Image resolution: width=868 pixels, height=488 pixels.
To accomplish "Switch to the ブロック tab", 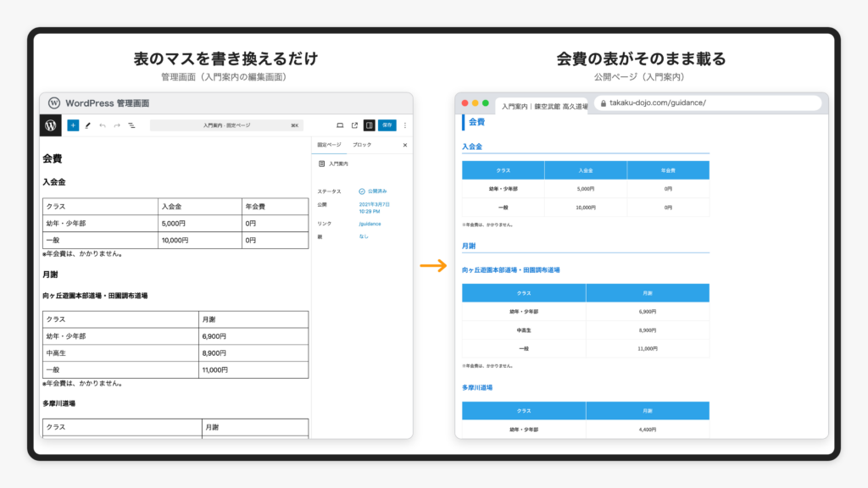I will 362,145.
